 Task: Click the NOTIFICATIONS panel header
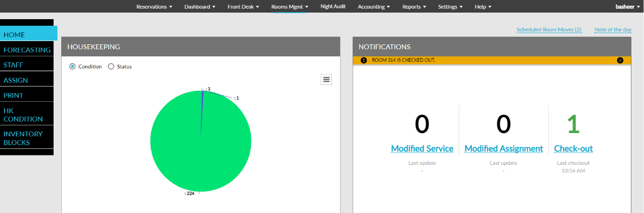click(x=491, y=47)
